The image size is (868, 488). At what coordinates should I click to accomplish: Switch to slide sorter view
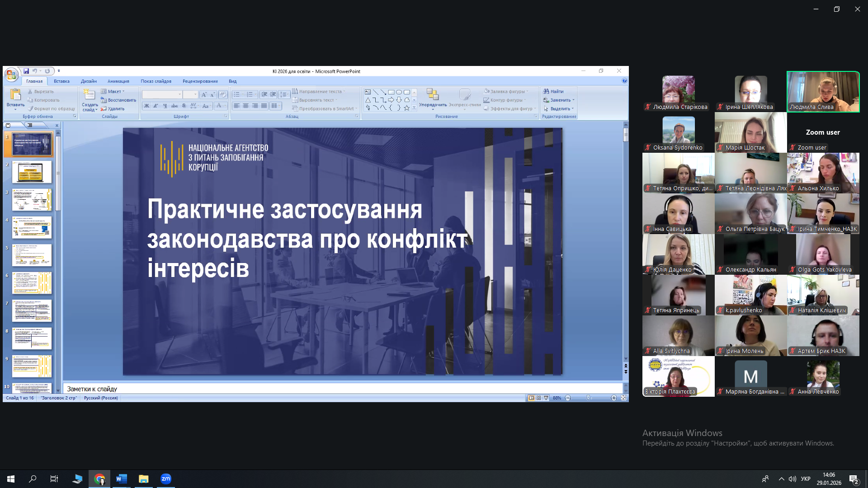(538, 398)
